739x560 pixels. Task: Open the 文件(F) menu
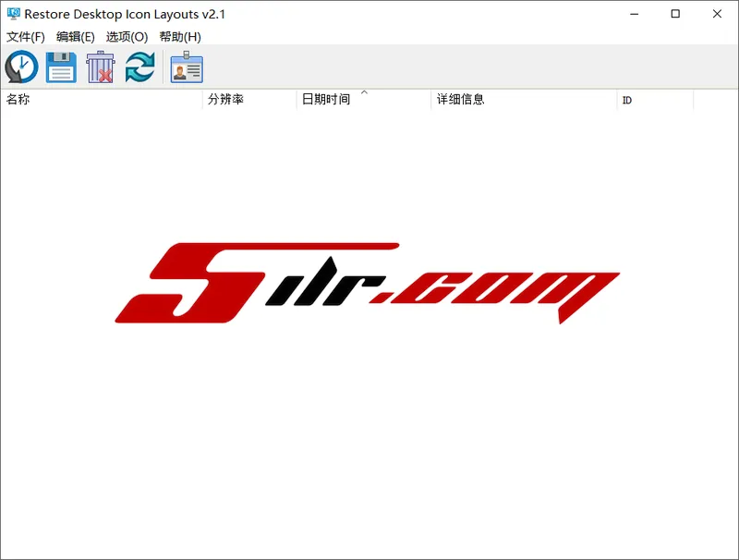(26, 37)
